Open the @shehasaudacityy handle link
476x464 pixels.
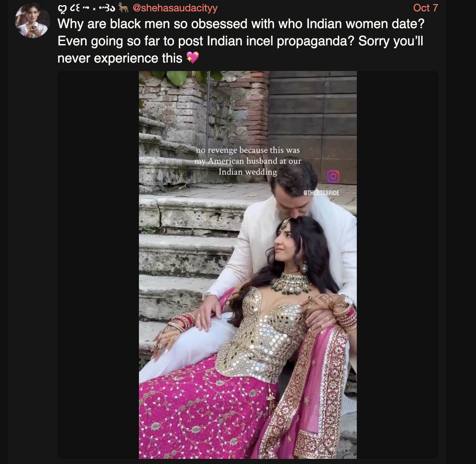pyautogui.click(x=175, y=8)
